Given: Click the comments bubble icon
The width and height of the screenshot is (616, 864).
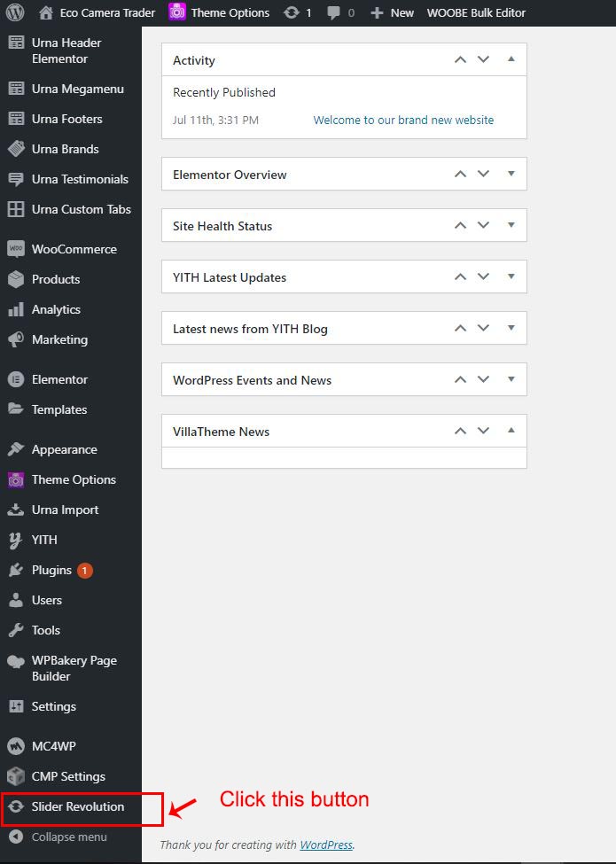Looking at the screenshot, I should (333, 12).
